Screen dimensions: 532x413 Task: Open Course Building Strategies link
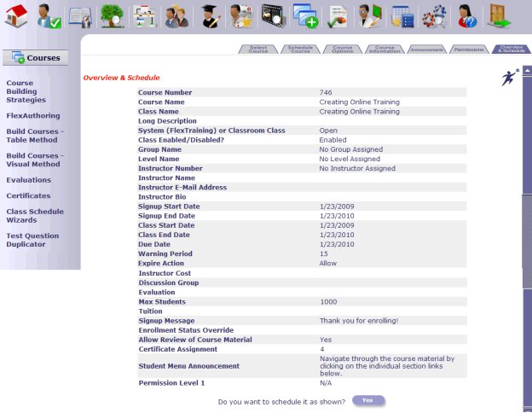pos(26,91)
